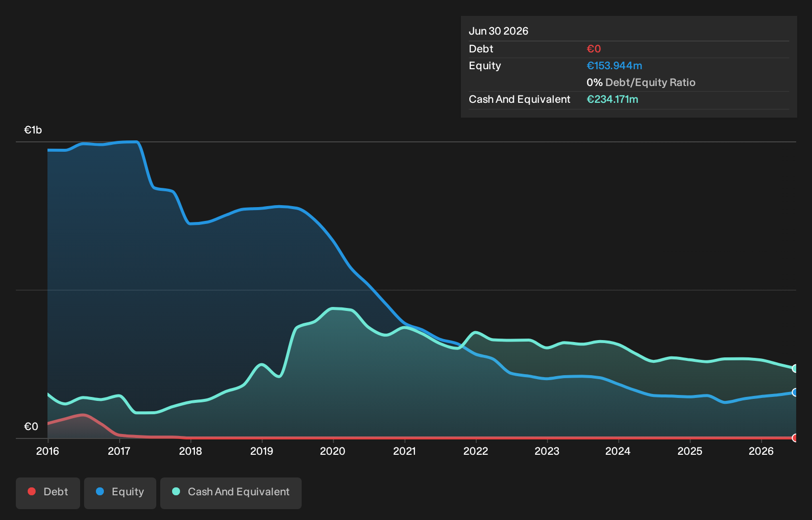The height and width of the screenshot is (520, 812).
Task: Click the 2023 x-axis label
Action: tap(547, 451)
